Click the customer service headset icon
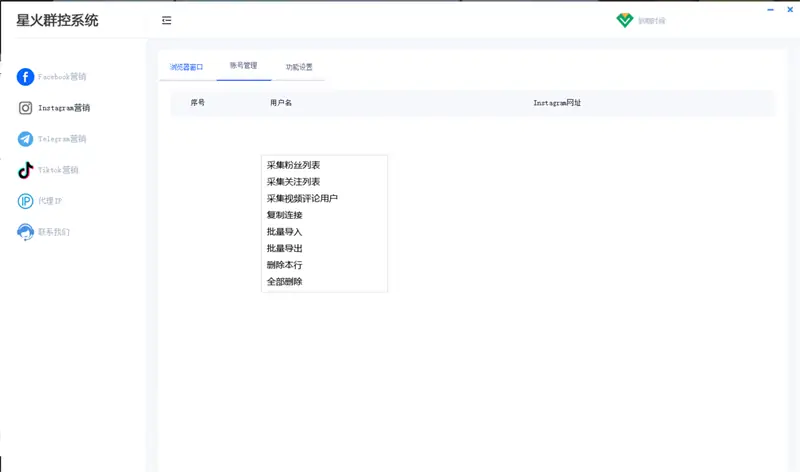Screen dimensions: 800x472 click(x=26, y=232)
